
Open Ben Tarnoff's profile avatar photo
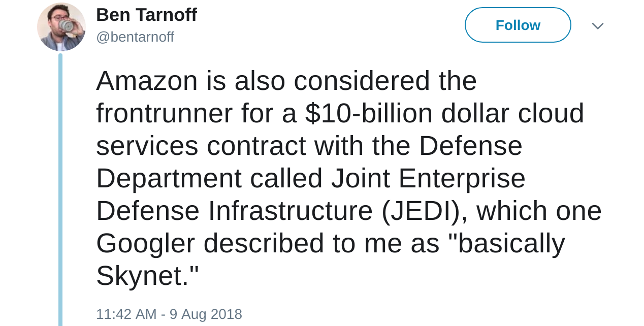[61, 27]
